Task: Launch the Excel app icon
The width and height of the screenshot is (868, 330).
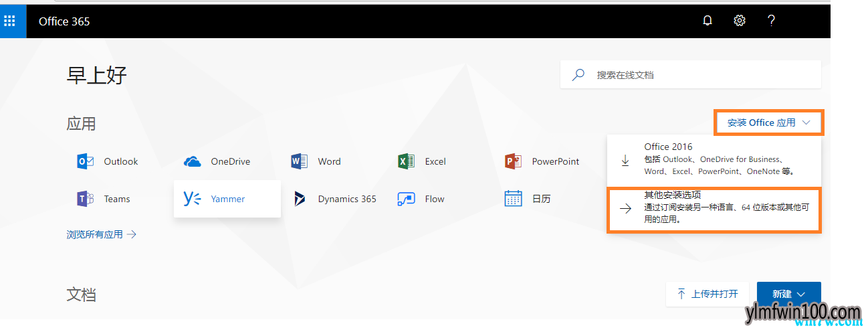Action: [406, 161]
